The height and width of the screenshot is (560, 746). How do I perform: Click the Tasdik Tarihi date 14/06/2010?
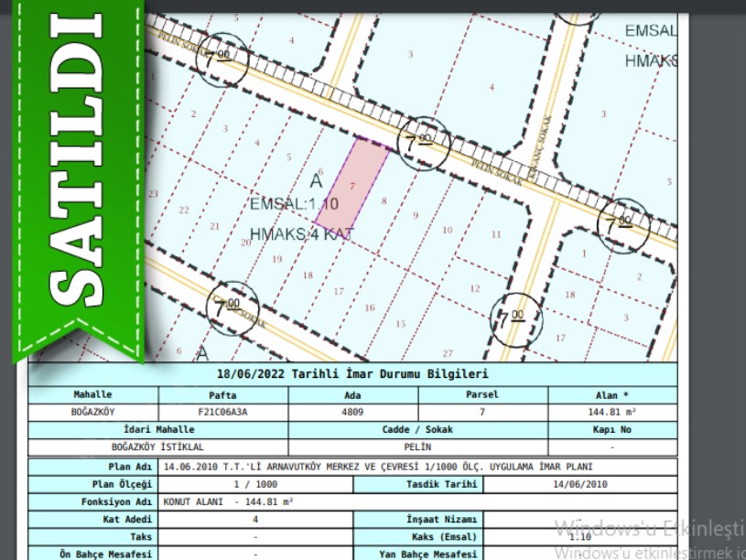[x=579, y=484]
